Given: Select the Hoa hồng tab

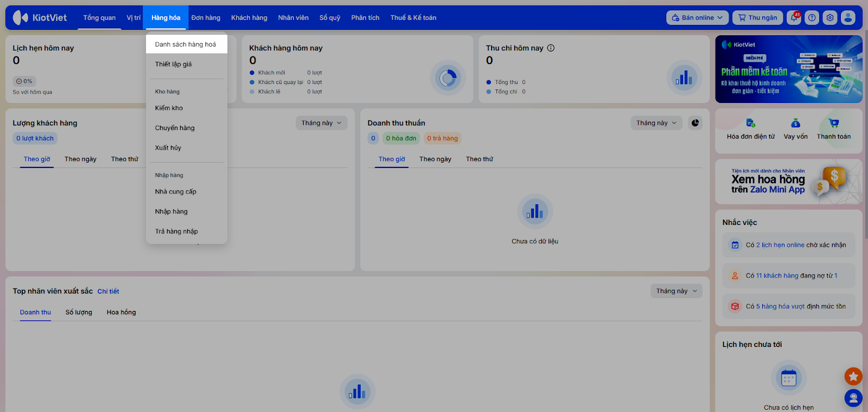Looking at the screenshot, I should pyautogui.click(x=122, y=312).
